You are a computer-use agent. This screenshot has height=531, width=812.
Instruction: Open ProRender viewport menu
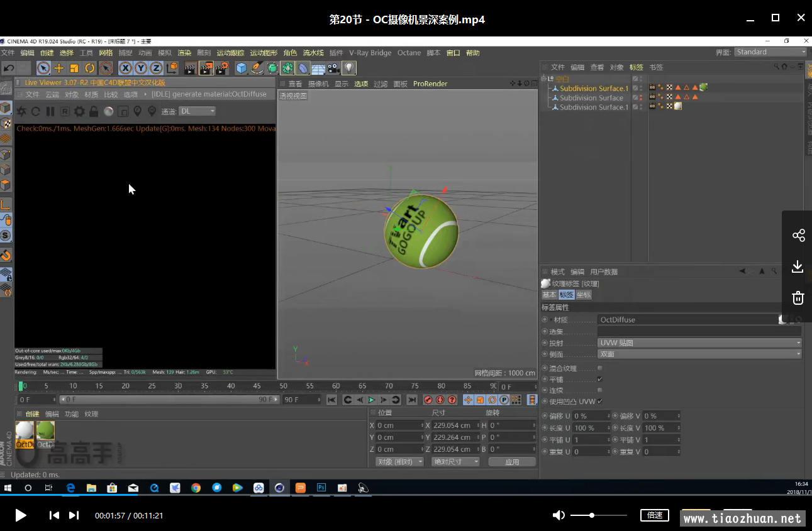(430, 84)
